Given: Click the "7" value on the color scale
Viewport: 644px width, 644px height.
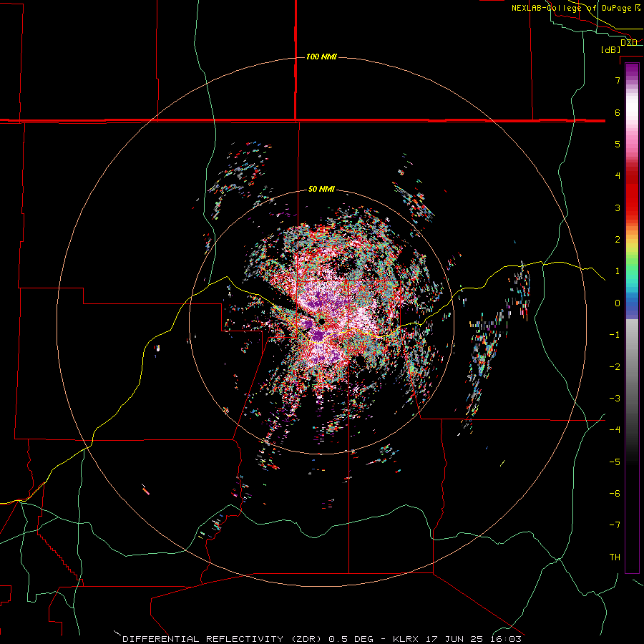Looking at the screenshot, I should [618, 80].
